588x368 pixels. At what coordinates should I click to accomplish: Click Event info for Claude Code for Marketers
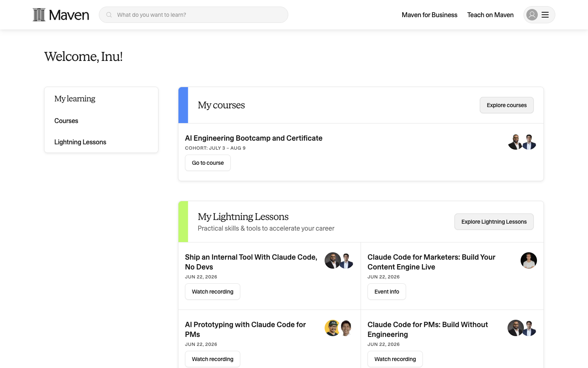pos(387,292)
